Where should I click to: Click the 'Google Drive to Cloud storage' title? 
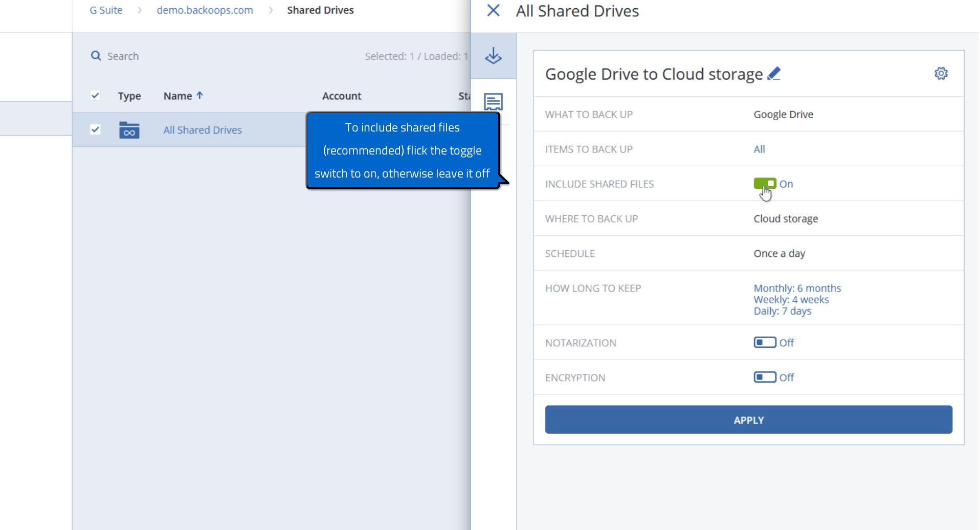(x=654, y=74)
